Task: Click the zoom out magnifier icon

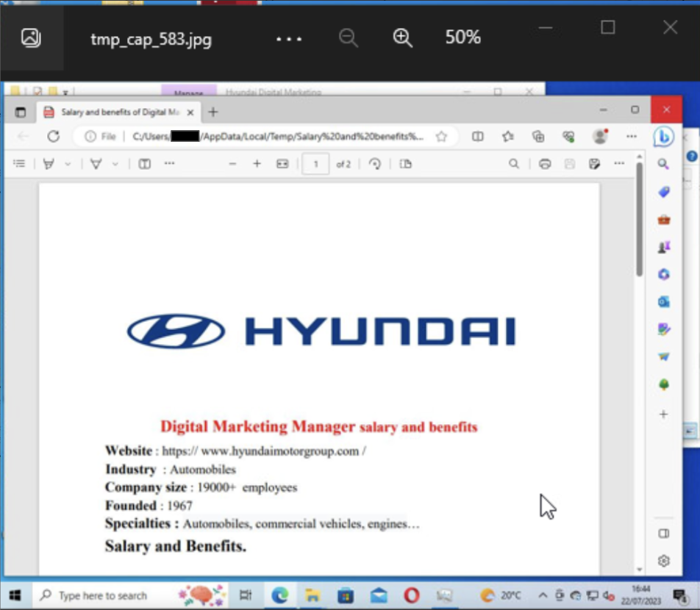Action: (x=349, y=38)
